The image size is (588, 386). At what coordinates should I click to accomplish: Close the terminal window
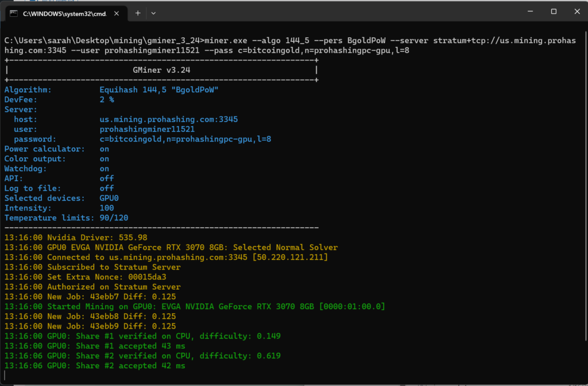point(577,11)
